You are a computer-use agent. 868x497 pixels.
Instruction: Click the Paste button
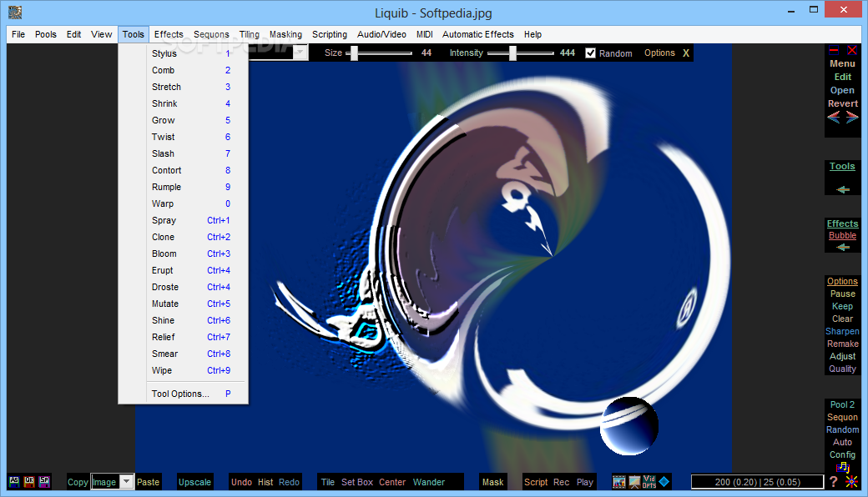click(x=148, y=482)
